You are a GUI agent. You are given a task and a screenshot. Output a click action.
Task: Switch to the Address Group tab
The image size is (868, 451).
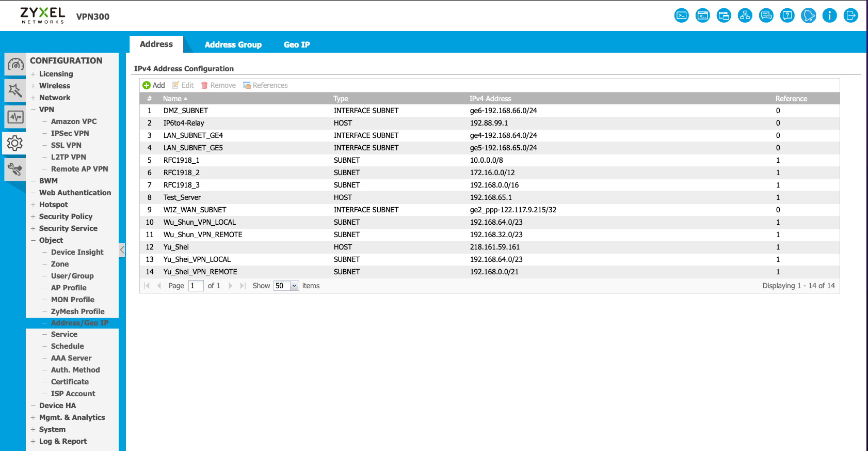(x=233, y=45)
